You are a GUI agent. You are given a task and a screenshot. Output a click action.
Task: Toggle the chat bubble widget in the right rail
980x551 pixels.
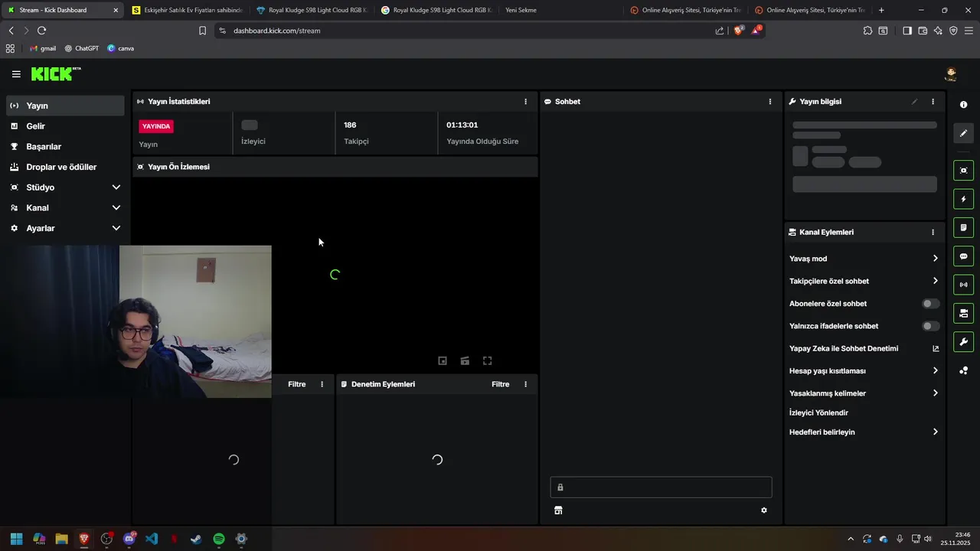pos(964,256)
